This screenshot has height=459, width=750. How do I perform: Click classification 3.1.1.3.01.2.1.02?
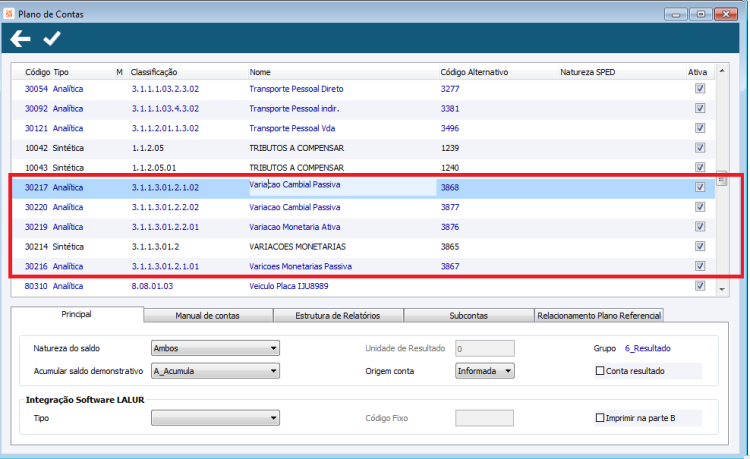tap(165, 187)
